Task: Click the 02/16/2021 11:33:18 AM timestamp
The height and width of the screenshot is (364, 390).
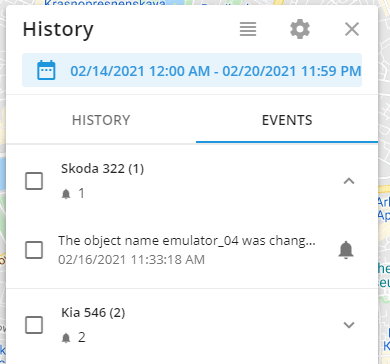Action: (131, 260)
